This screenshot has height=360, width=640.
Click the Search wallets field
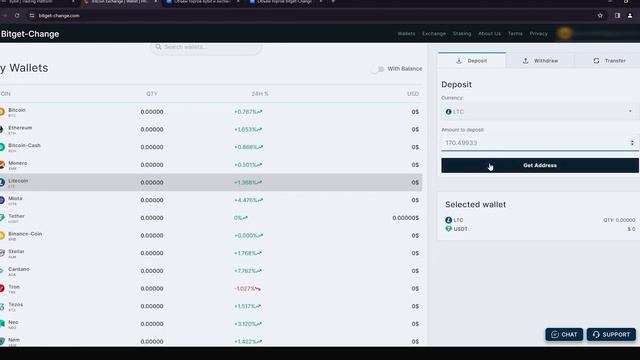(x=206, y=47)
